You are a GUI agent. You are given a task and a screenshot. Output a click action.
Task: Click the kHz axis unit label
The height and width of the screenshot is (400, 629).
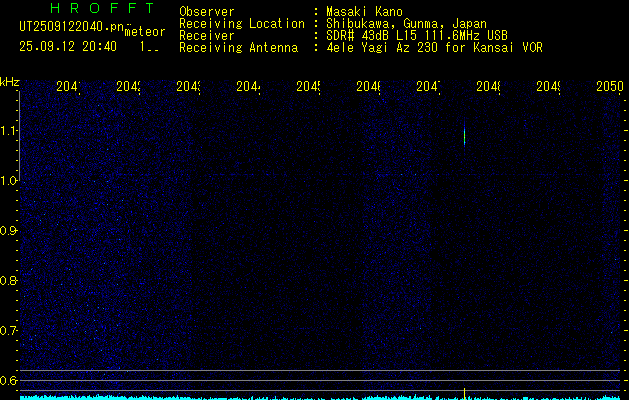(x=10, y=82)
